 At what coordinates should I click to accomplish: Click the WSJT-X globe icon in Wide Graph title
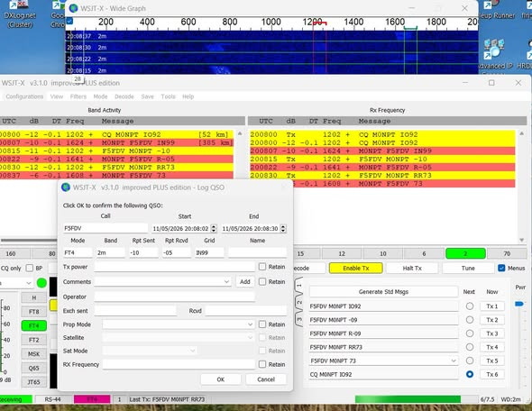click(x=73, y=8)
